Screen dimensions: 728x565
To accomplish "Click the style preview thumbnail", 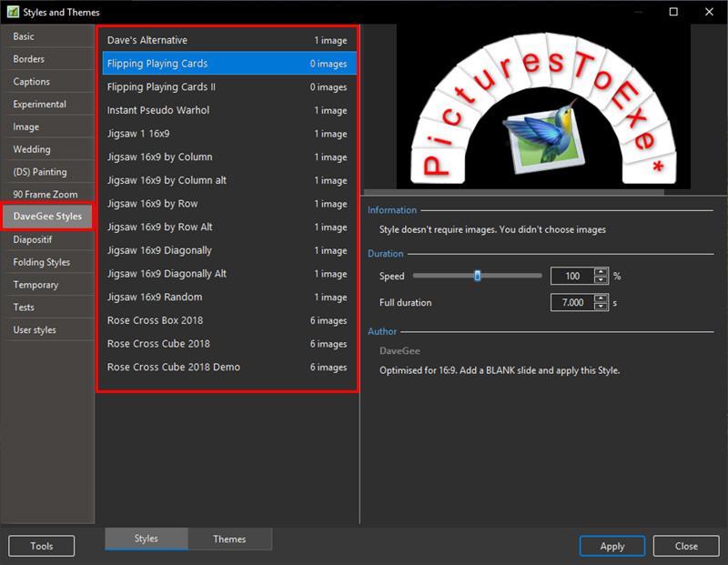I will pyautogui.click(x=543, y=106).
